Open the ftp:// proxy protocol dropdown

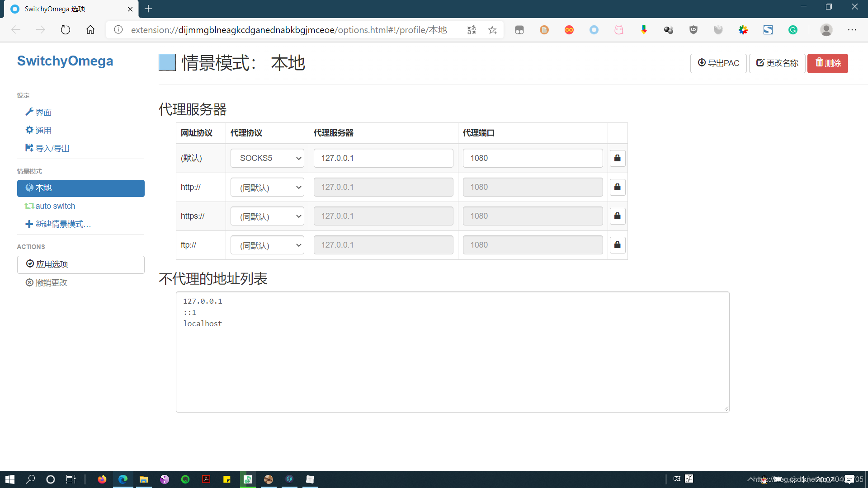tap(267, 245)
